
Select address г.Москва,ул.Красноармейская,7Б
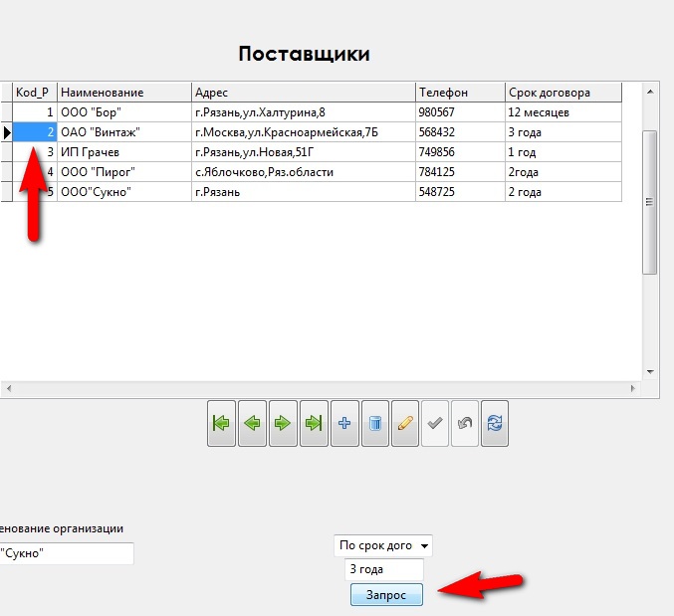pyautogui.click(x=304, y=132)
